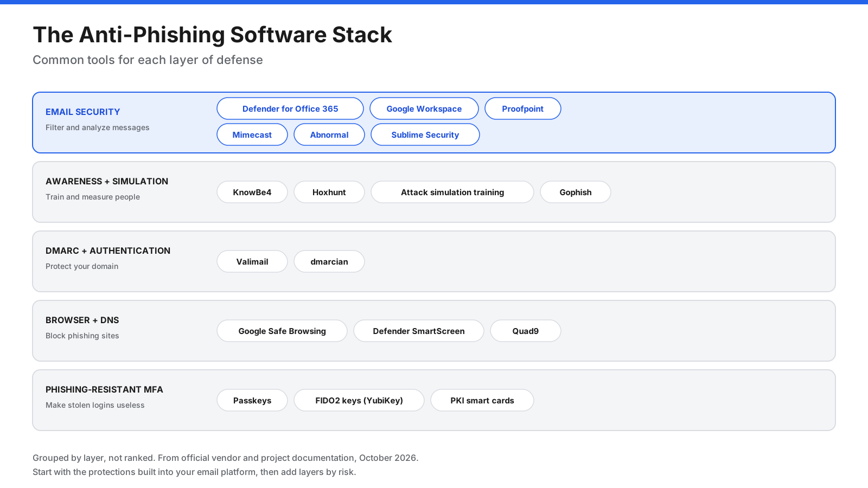Click the title 'The Anti-Phishing Software Stack'
Screen dimensions: 868x488
(x=212, y=35)
